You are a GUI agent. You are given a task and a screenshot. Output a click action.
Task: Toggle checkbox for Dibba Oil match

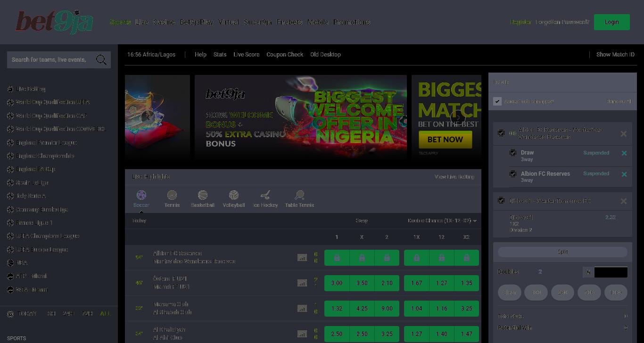[x=501, y=201]
